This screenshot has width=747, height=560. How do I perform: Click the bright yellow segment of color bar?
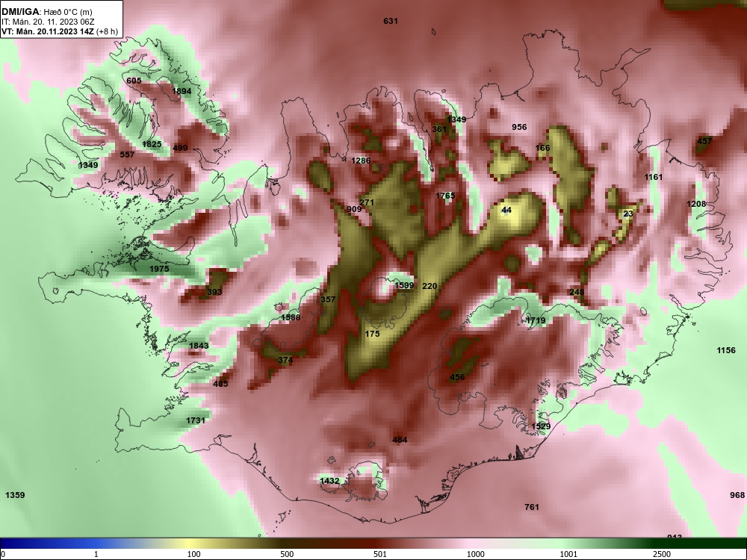click(x=190, y=544)
